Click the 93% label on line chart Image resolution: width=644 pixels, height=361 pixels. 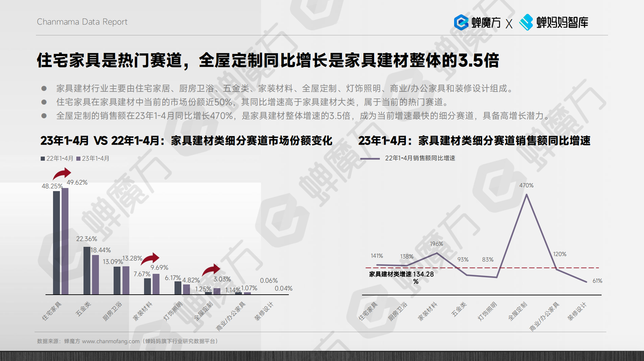463,260
